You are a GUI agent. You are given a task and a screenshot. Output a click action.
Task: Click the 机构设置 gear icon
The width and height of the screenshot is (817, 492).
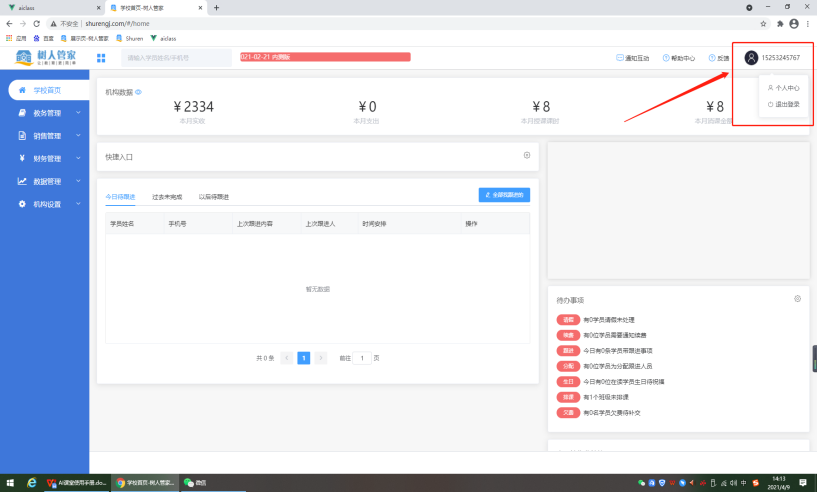22,204
